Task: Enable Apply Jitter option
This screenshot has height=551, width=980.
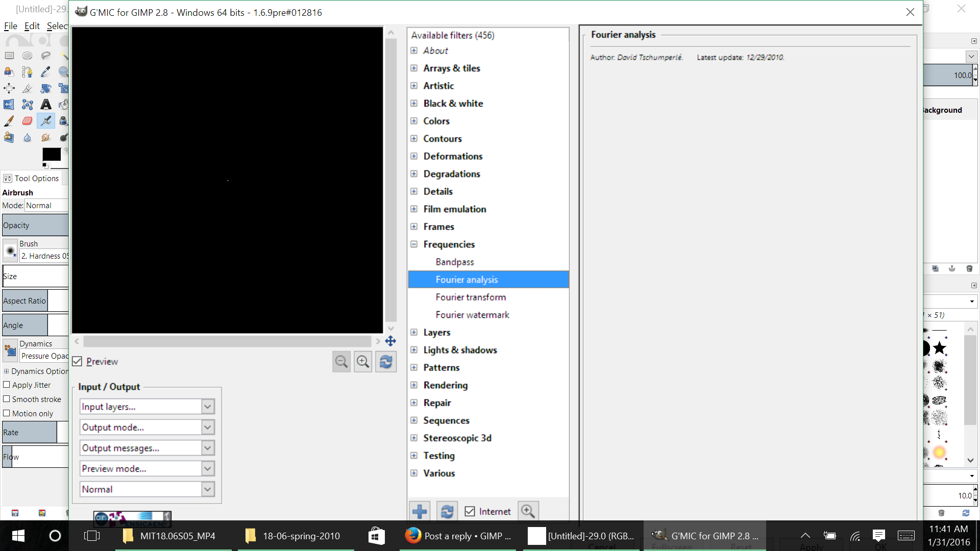Action: click(x=7, y=385)
